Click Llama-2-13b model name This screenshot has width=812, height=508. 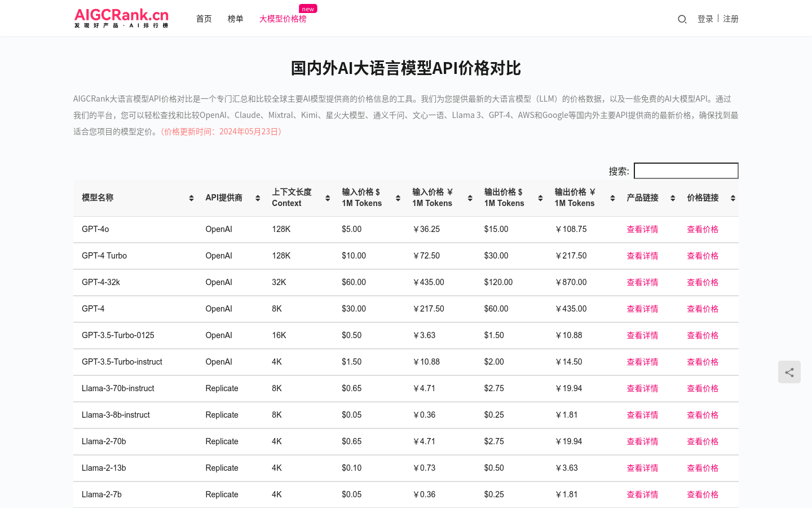(x=104, y=468)
